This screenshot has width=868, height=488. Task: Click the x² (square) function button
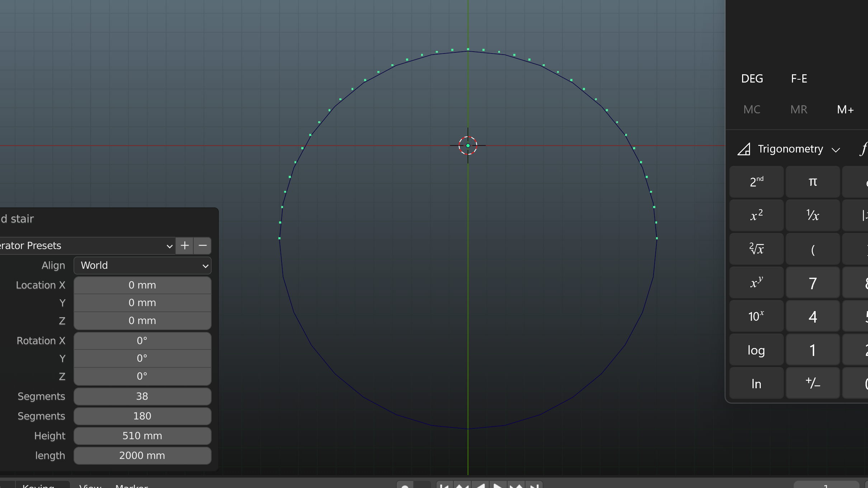point(756,215)
